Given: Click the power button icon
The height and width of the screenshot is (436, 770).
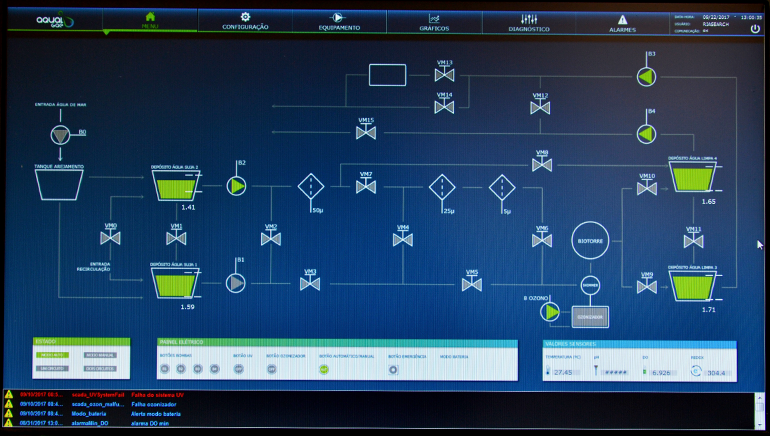Looking at the screenshot, I should pos(755,28).
